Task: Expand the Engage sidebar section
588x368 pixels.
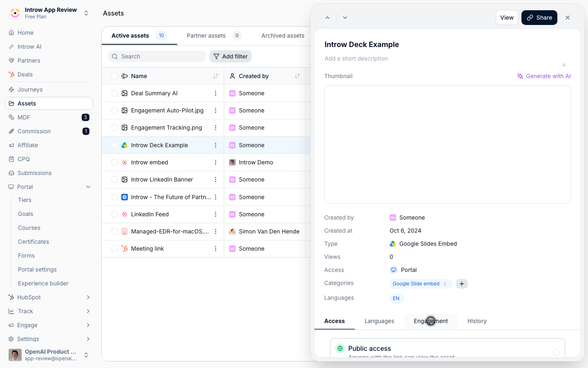Action: [x=88, y=325]
